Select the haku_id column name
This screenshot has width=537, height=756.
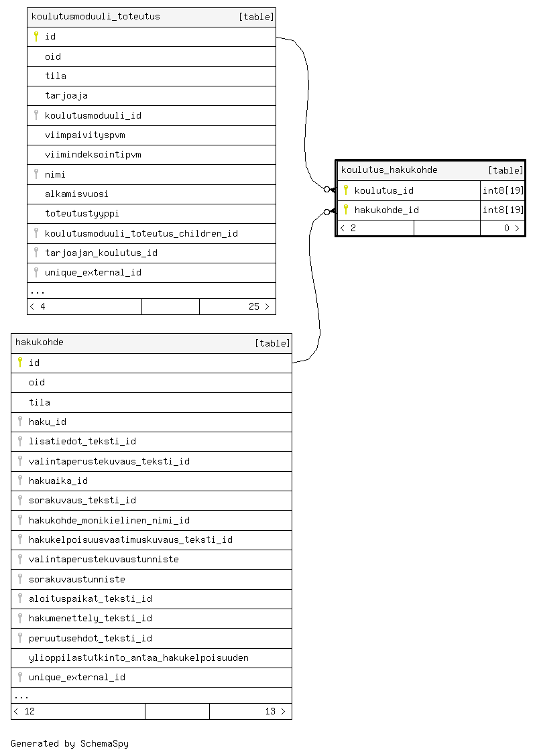[x=48, y=422]
